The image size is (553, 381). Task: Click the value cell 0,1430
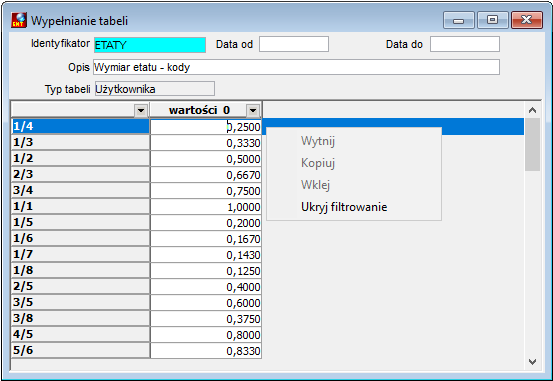(x=206, y=254)
